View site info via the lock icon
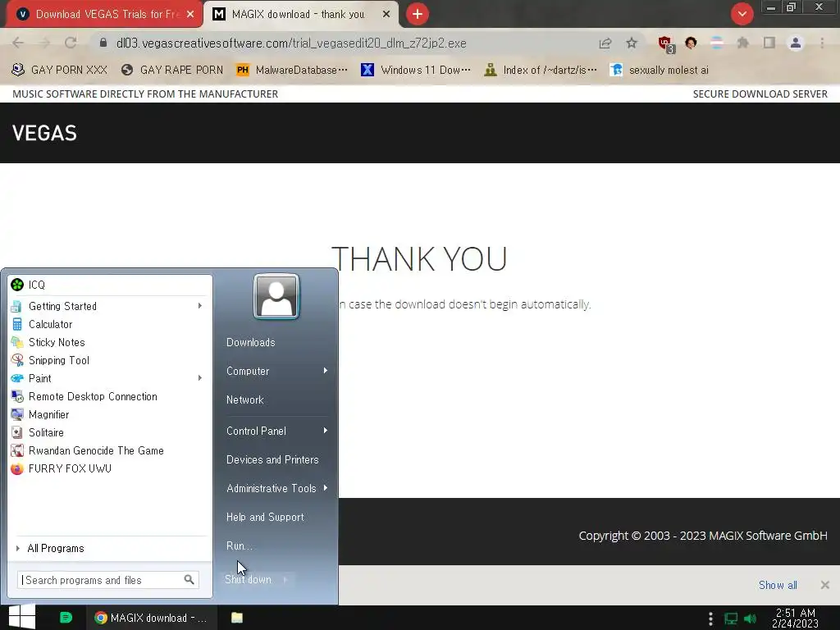Screen dimensions: 840x630 (x=103, y=43)
